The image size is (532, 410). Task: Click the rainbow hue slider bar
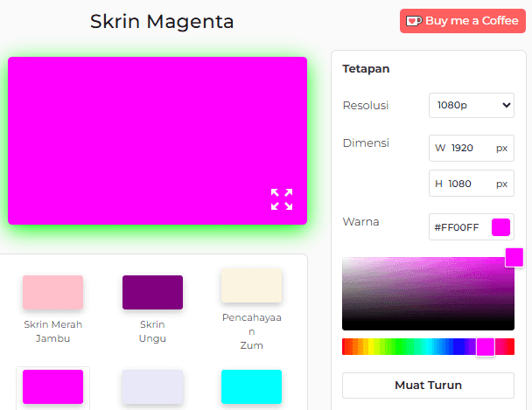coord(402,346)
